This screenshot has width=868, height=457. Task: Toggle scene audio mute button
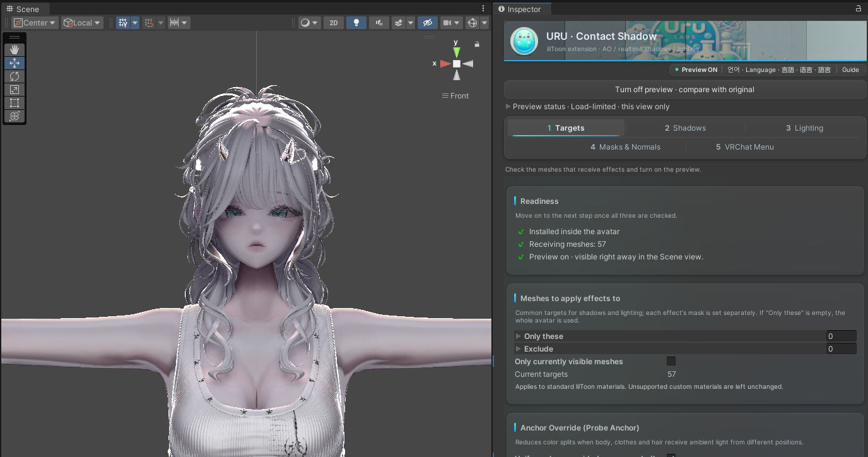point(378,23)
